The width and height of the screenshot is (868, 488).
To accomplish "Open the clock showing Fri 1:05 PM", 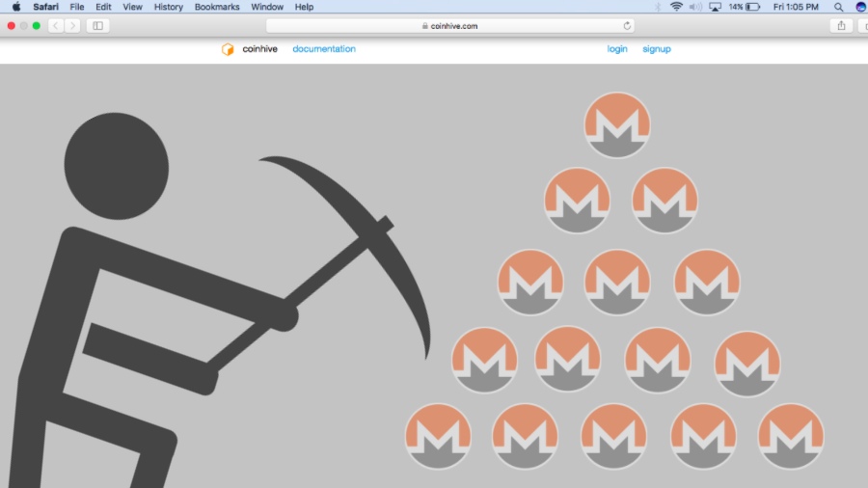I will click(x=796, y=7).
